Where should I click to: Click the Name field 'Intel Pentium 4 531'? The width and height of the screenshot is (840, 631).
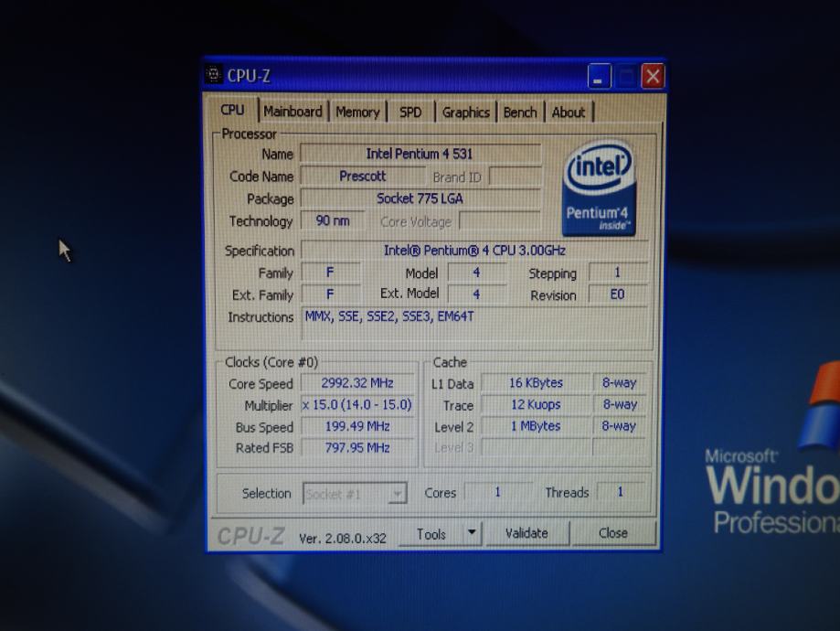point(420,154)
